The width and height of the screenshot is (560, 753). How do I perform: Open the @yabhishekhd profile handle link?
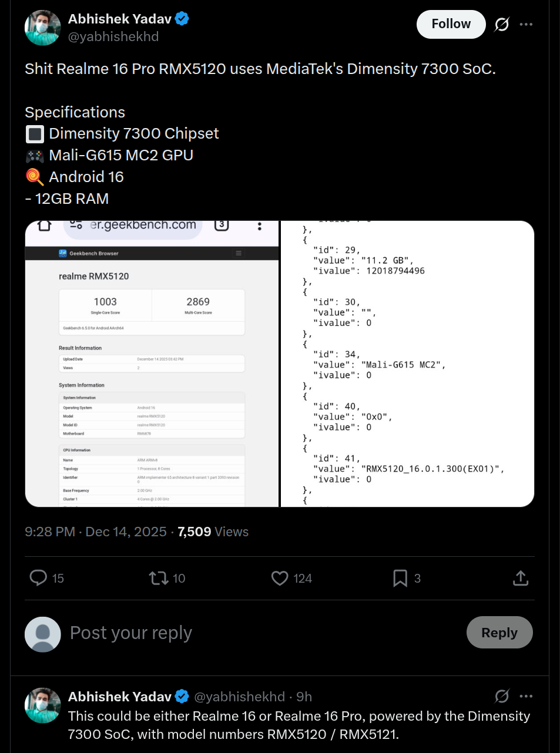point(113,36)
